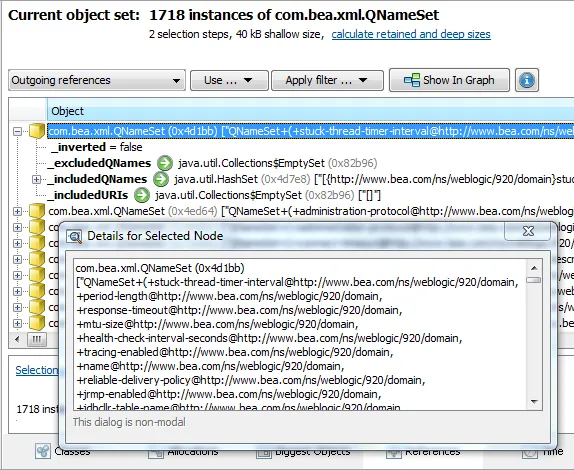Click the Classes tab icon
This screenshot has width=574, height=470.
click(43, 451)
